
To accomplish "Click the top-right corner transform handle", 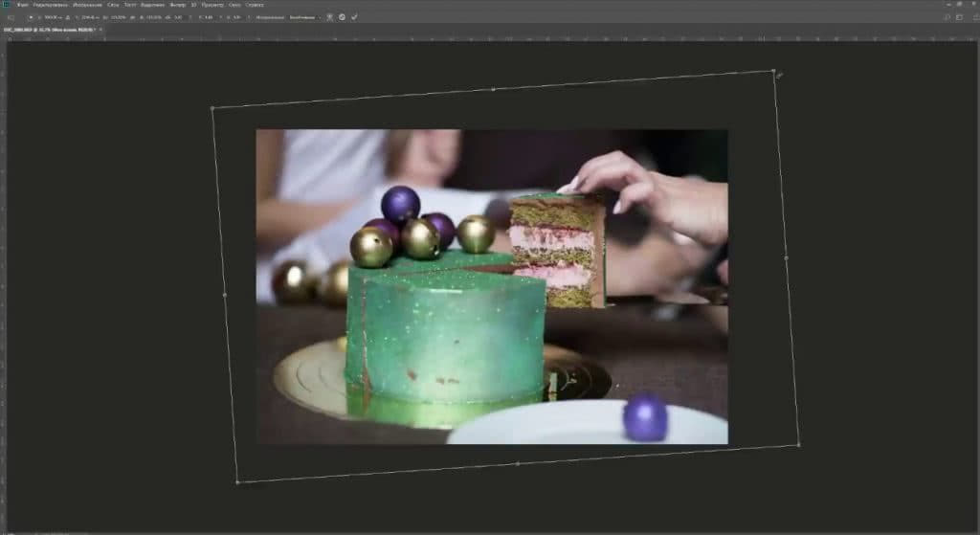I will tap(773, 71).
